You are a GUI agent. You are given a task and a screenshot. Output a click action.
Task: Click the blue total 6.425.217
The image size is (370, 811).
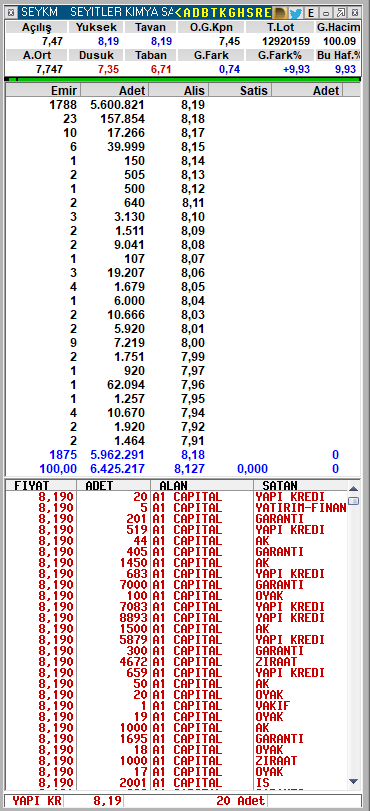tap(117, 469)
